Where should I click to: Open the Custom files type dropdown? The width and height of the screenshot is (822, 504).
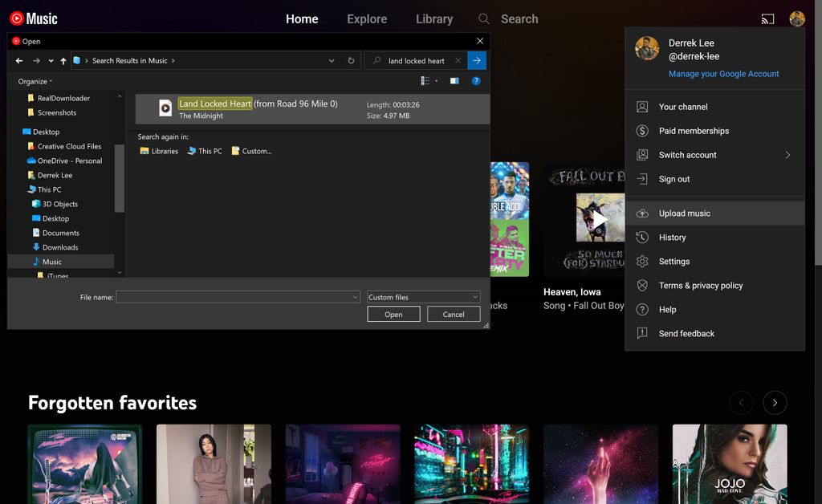pyautogui.click(x=423, y=297)
